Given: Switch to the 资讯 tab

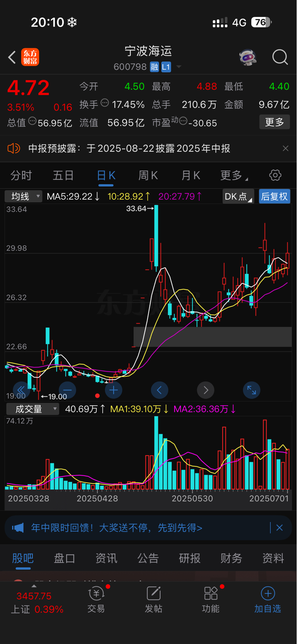Looking at the screenshot, I should click(x=106, y=558).
